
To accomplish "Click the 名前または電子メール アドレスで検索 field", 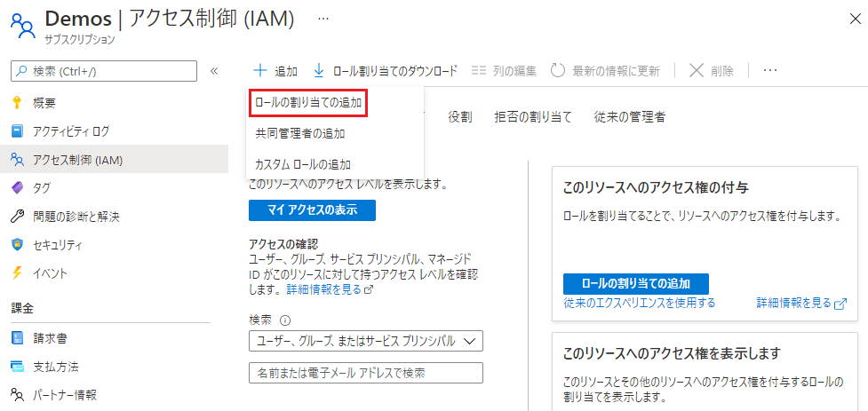I will [366, 373].
